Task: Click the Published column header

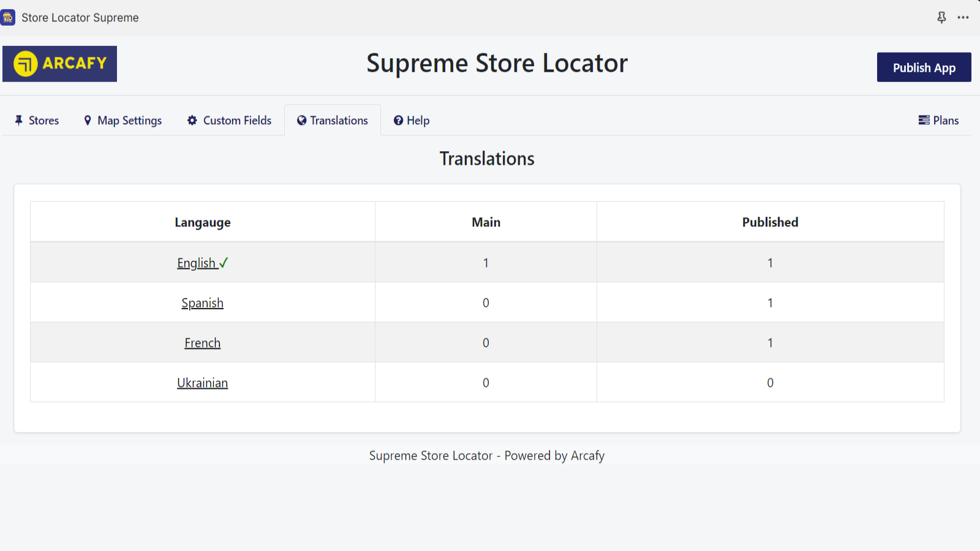Action: (770, 222)
